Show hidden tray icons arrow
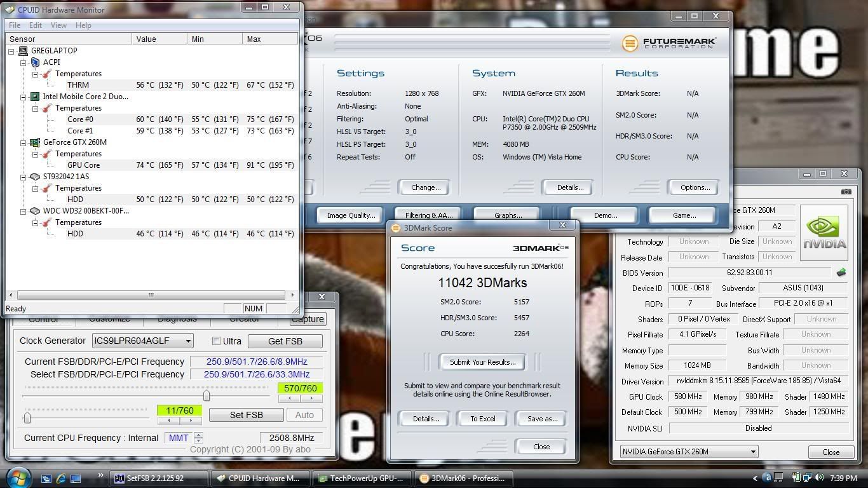 click(755, 478)
